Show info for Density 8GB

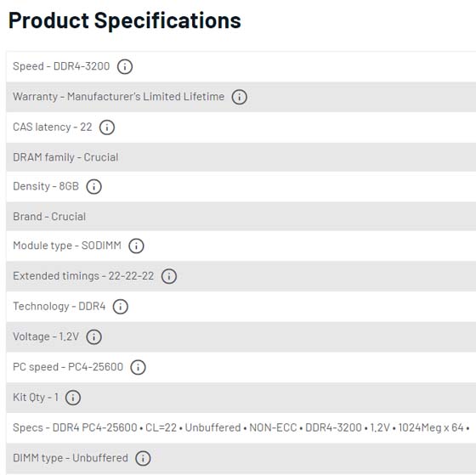(93, 186)
